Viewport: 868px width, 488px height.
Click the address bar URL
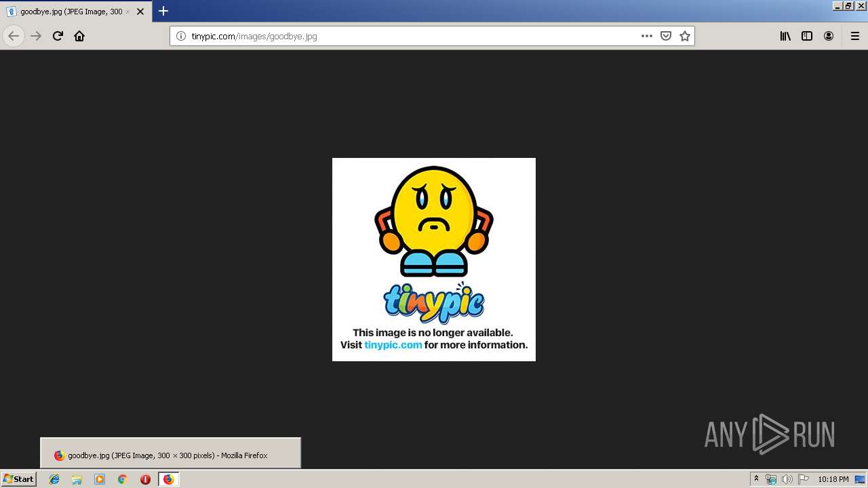click(254, 36)
